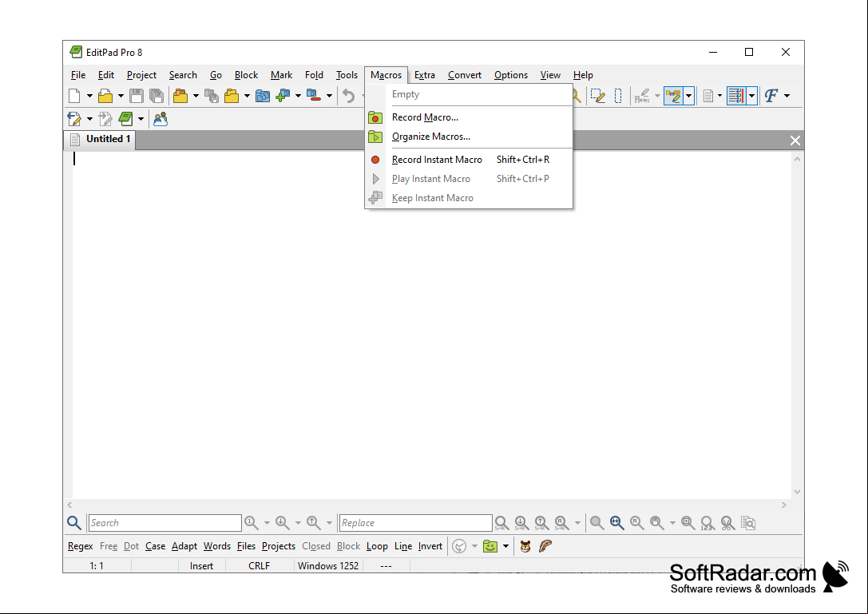Viewport: 868px width, 614px height.
Task: Click the CRLF line break indicator in status bar
Action: tap(259, 566)
